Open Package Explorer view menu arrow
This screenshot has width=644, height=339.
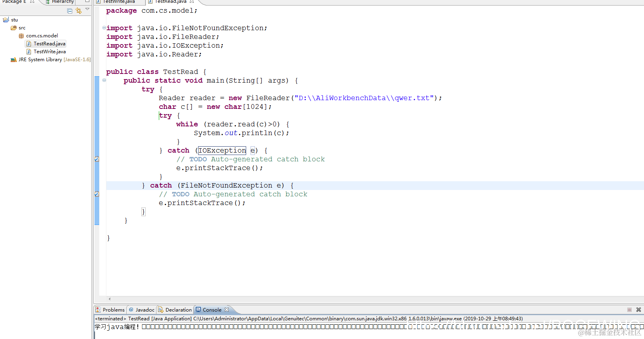(x=87, y=9)
